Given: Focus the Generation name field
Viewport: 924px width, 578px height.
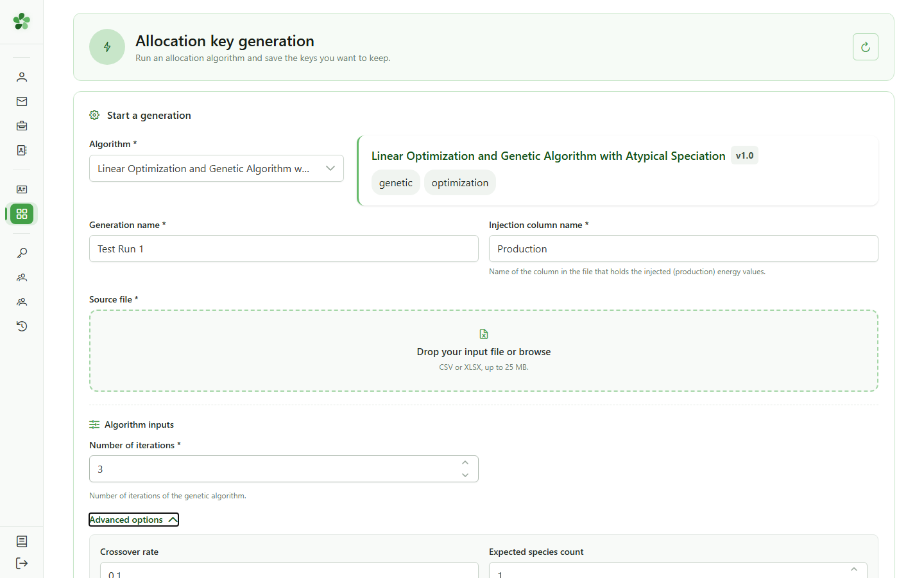Looking at the screenshot, I should click(284, 249).
